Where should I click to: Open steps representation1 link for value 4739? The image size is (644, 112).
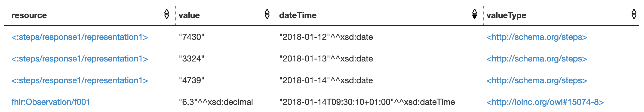pos(80,80)
